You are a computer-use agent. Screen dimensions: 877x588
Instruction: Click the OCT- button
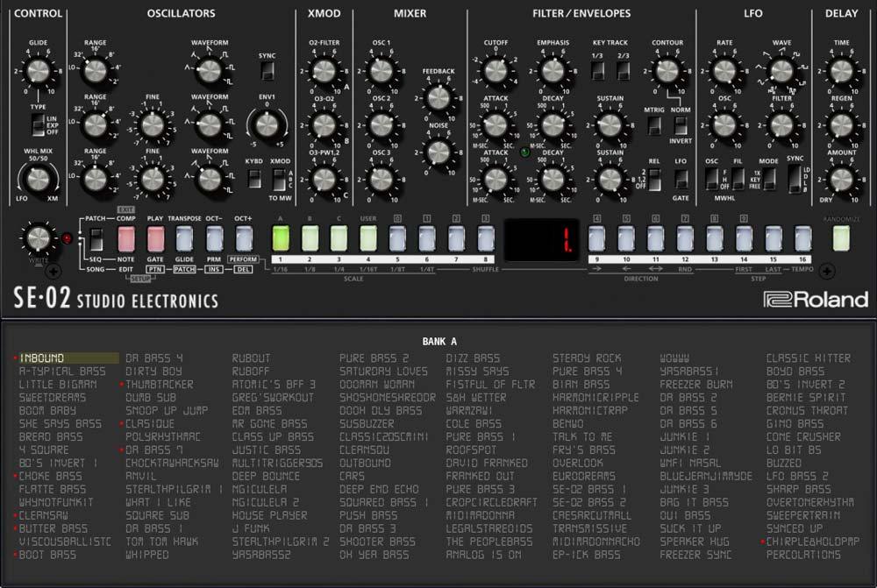point(214,238)
